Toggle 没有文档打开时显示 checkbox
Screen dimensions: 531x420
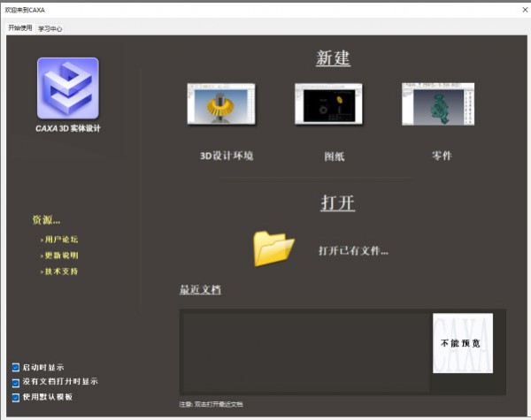(x=16, y=383)
